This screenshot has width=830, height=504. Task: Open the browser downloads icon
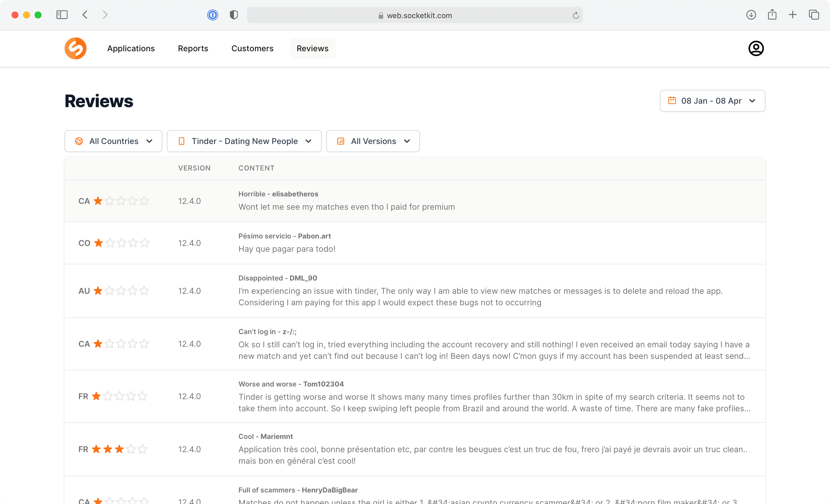pyautogui.click(x=751, y=14)
